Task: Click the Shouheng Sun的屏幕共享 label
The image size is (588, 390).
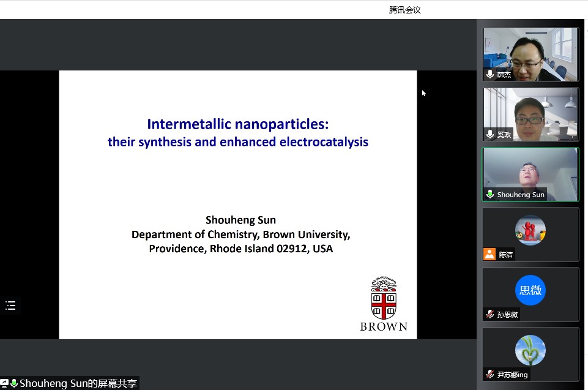Action: pyautogui.click(x=78, y=383)
